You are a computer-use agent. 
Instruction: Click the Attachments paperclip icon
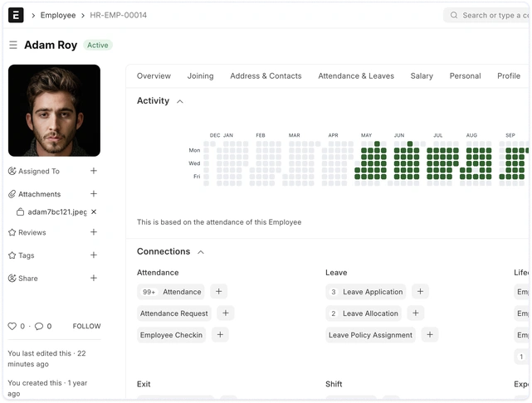(x=12, y=194)
